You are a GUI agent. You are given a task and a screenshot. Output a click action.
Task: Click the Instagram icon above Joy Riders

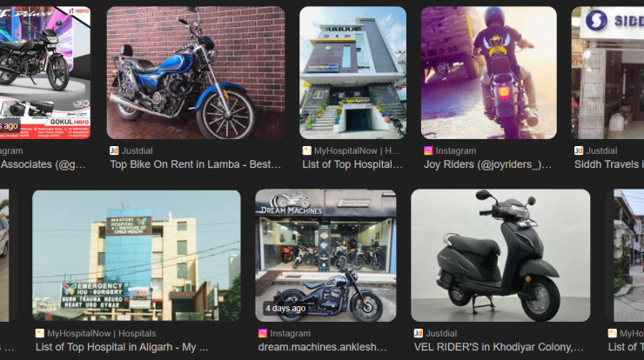coord(428,150)
